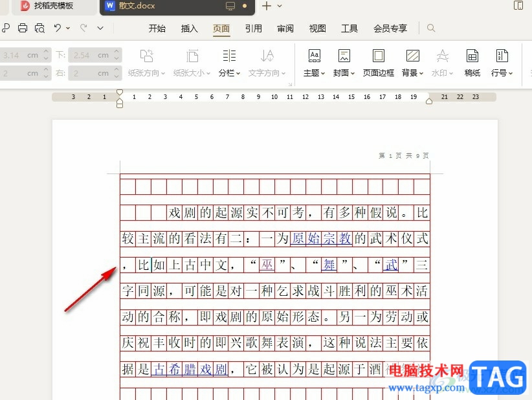Switch to the 插入 tab
Screen dimensions: 532x400
pyautogui.click(x=189, y=28)
